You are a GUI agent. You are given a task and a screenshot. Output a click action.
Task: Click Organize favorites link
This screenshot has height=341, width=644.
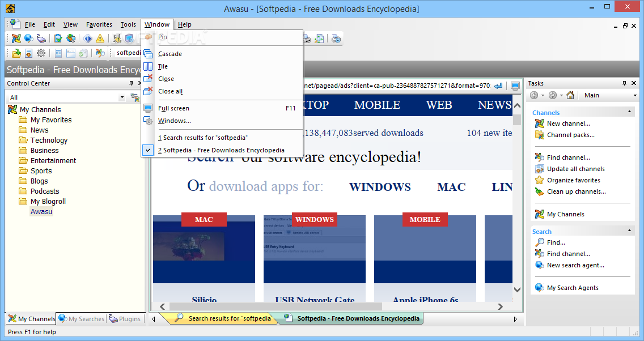[x=573, y=180]
